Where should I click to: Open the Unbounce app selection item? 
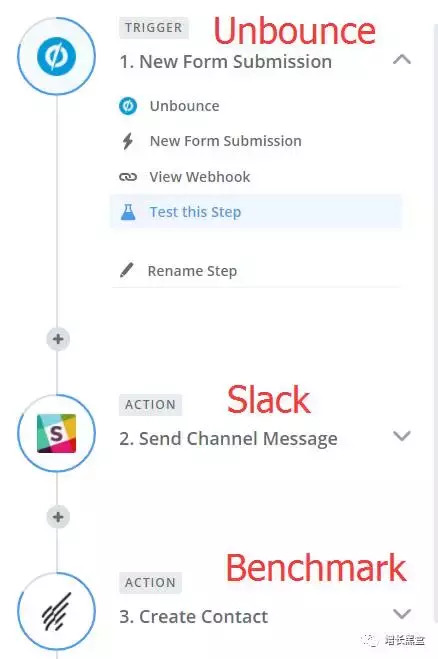[x=256, y=106]
